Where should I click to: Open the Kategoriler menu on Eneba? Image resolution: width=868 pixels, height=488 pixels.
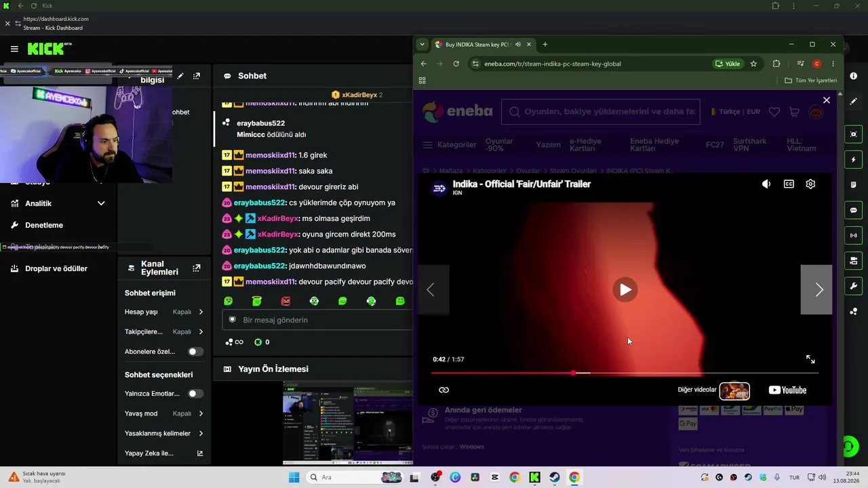click(450, 145)
